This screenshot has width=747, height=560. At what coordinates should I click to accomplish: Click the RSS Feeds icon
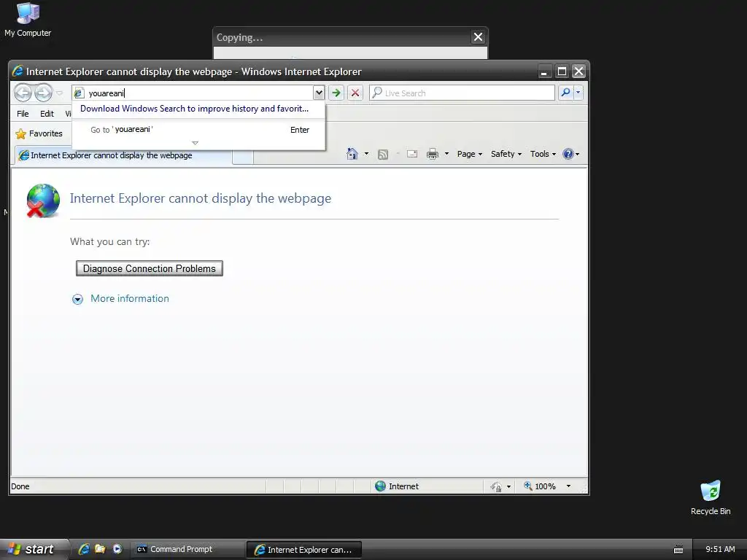[x=382, y=154]
